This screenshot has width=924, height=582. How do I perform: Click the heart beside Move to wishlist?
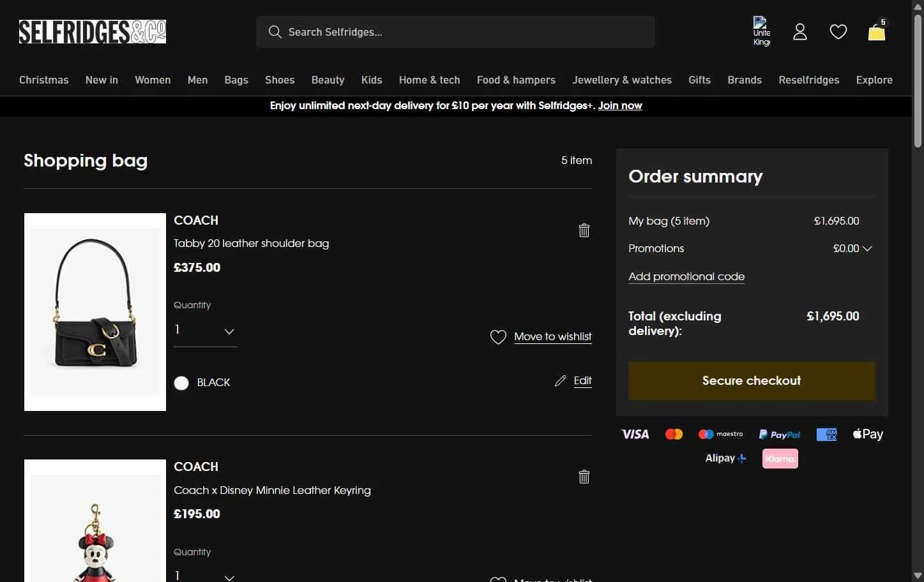pos(498,337)
